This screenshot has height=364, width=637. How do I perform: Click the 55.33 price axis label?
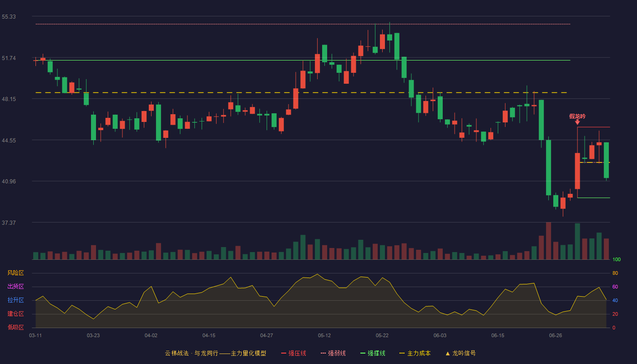[9, 17]
